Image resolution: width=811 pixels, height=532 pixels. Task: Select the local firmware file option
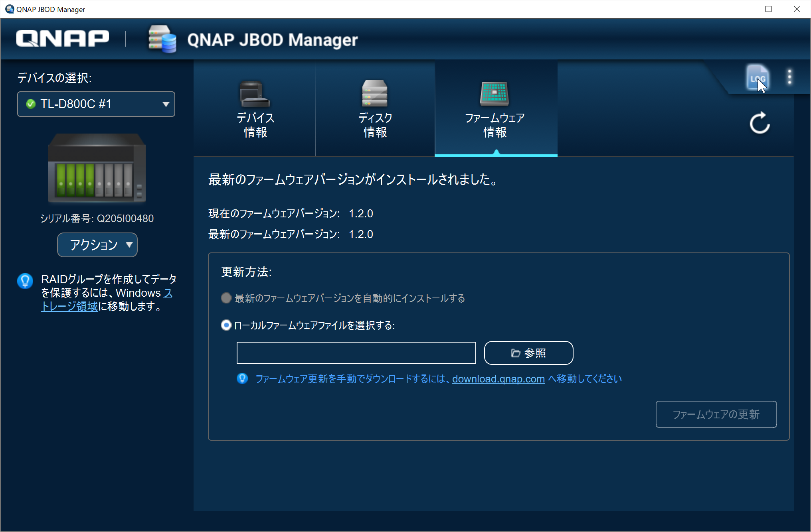pos(226,325)
